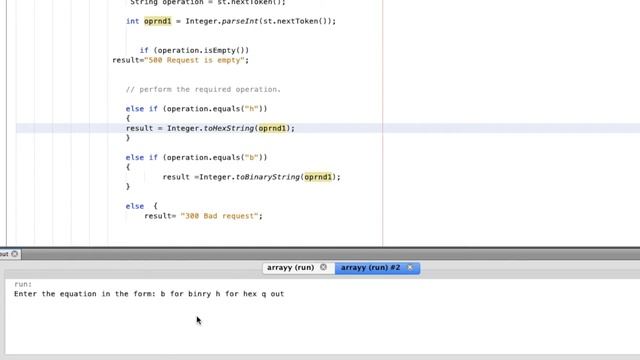The width and height of the screenshot is (640, 360).
Task: Click the operation.isEmpty() condition
Action: 201,50
